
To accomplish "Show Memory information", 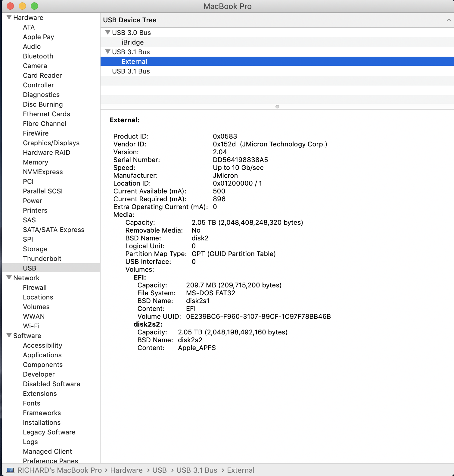I will (36, 162).
